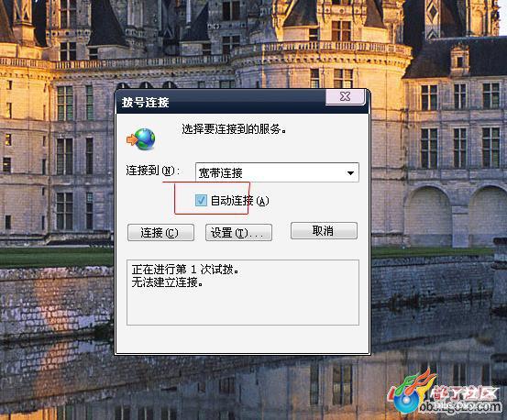
Task: Click the orange arrow beside the globe
Action: (x=132, y=140)
